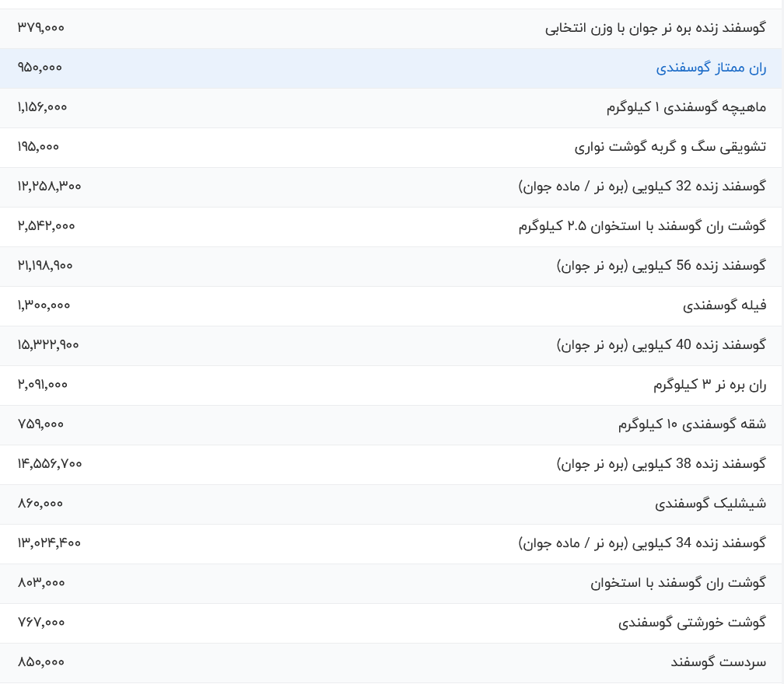
Task: Select the فیله گوسفندی product
Action: coord(724,306)
